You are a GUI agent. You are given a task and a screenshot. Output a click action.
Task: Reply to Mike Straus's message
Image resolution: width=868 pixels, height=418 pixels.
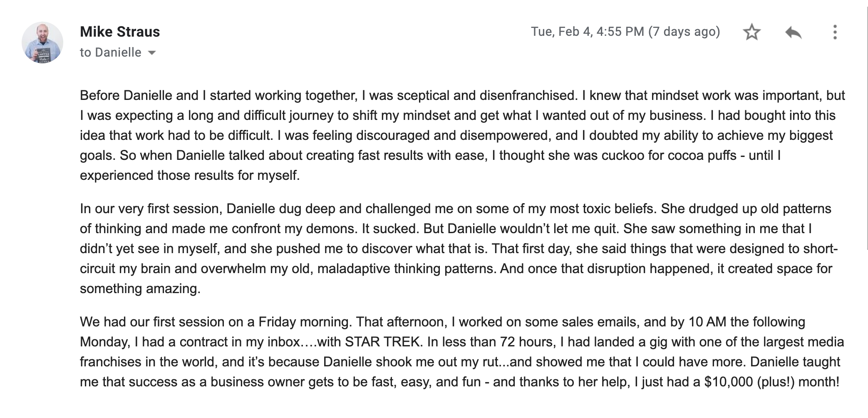pos(793,32)
